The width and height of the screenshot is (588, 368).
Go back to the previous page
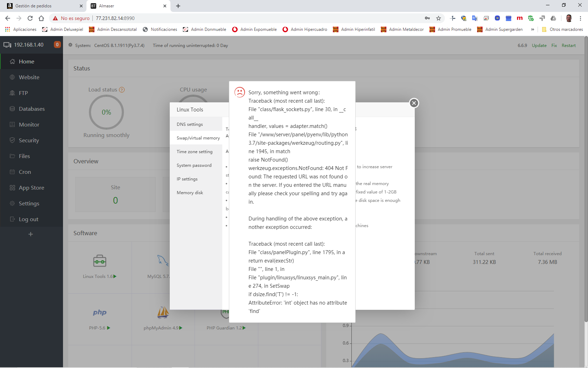pyautogui.click(x=8, y=18)
